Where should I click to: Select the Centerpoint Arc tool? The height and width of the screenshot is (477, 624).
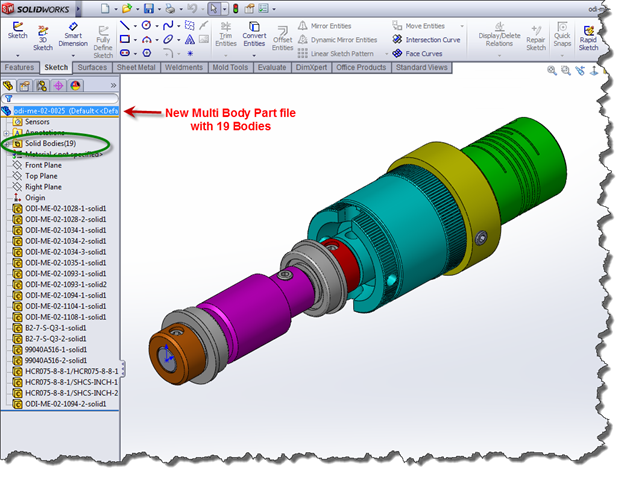click(146, 39)
